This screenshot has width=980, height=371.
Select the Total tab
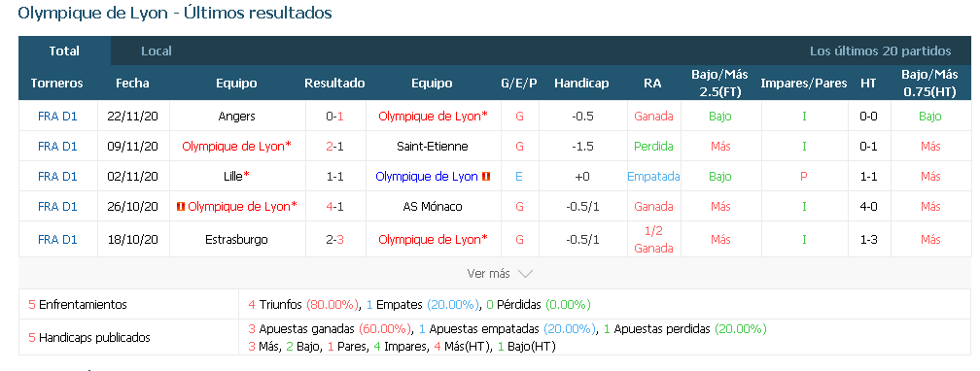(64, 51)
